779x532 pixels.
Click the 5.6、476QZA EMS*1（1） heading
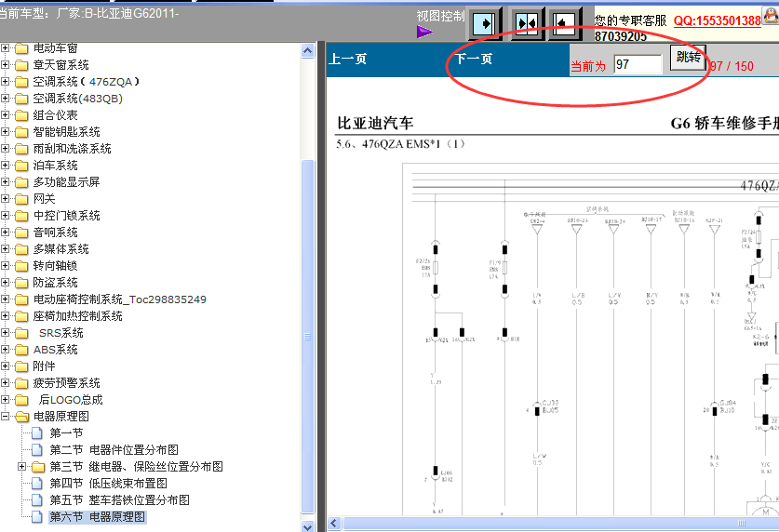pyautogui.click(x=400, y=144)
